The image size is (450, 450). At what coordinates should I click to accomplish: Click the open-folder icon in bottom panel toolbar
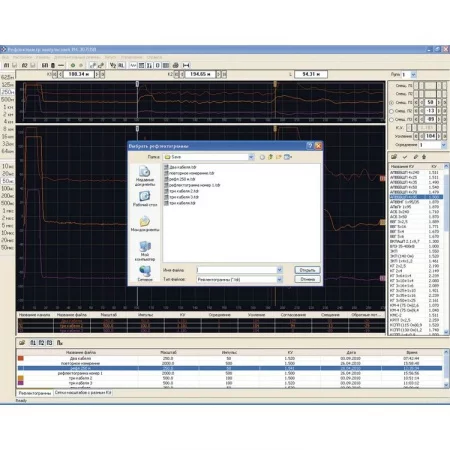[22, 343]
